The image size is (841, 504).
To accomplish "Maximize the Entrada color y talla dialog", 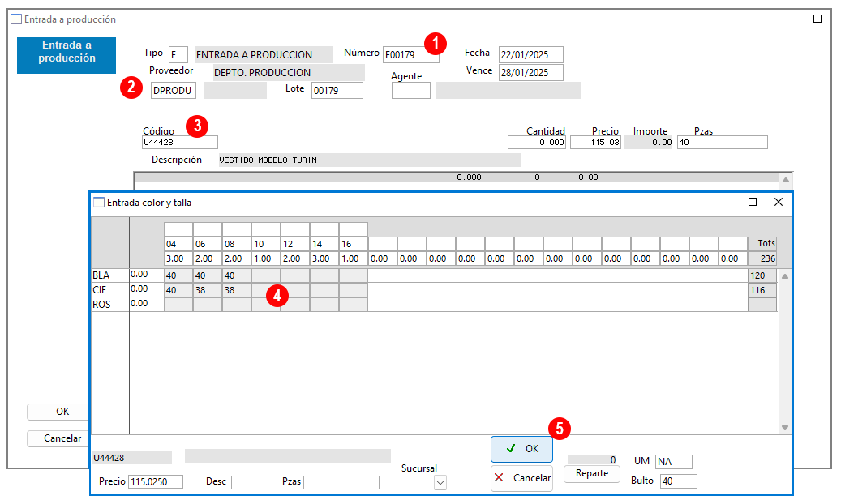I will coord(753,202).
